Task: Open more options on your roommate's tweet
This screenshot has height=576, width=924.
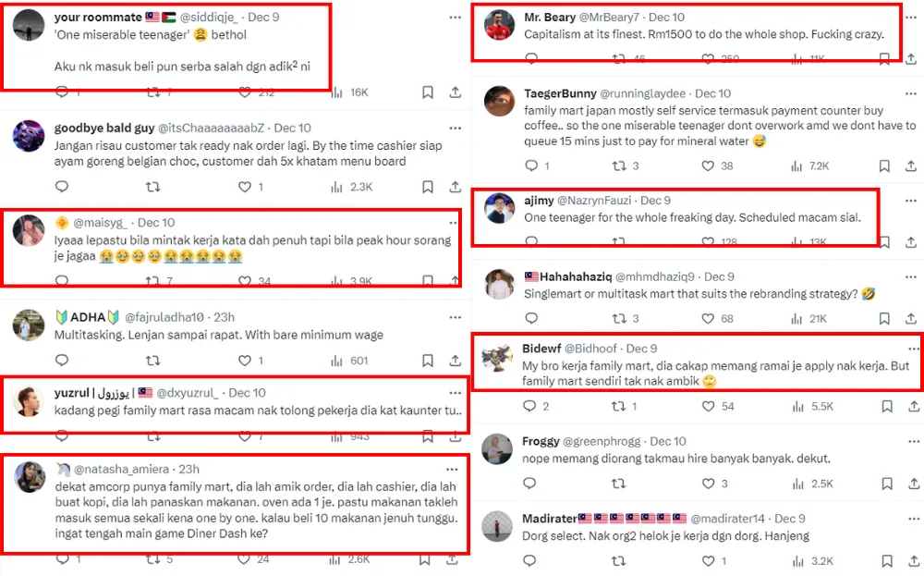Action: [455, 18]
